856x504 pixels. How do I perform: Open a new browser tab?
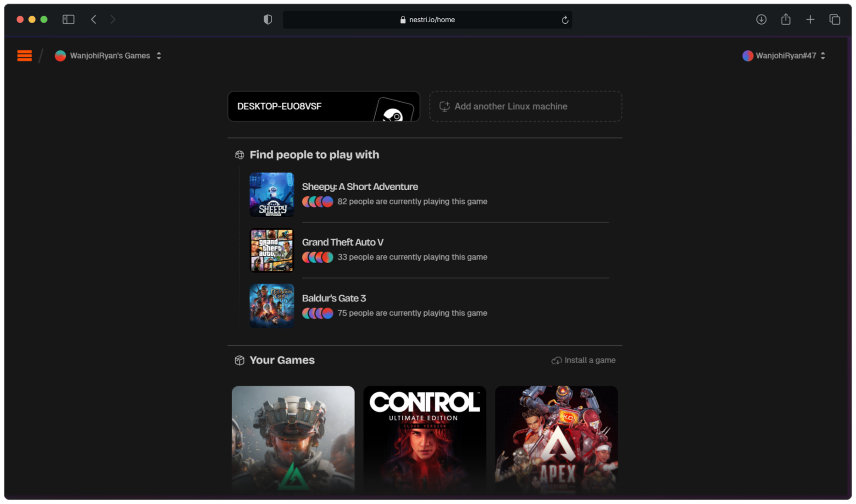click(x=810, y=19)
